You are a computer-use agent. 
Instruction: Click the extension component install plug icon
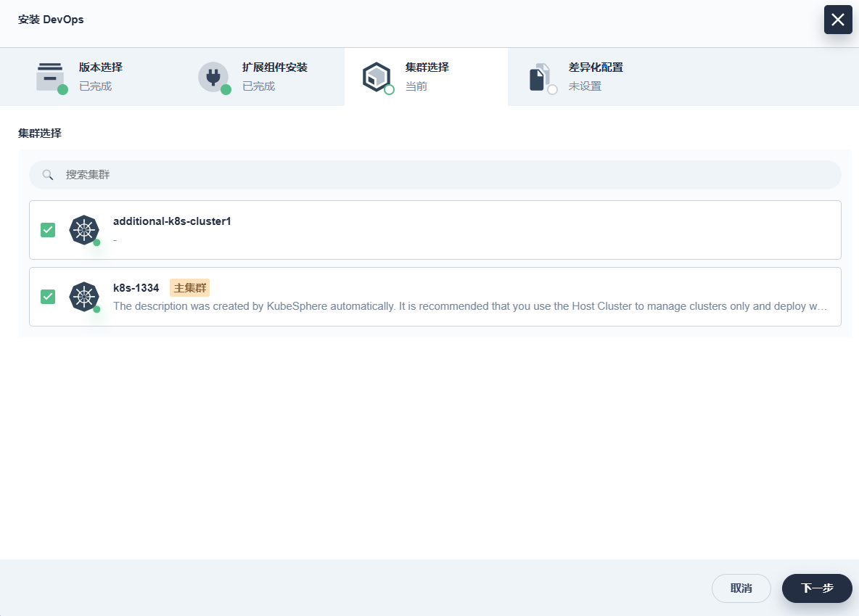213,77
